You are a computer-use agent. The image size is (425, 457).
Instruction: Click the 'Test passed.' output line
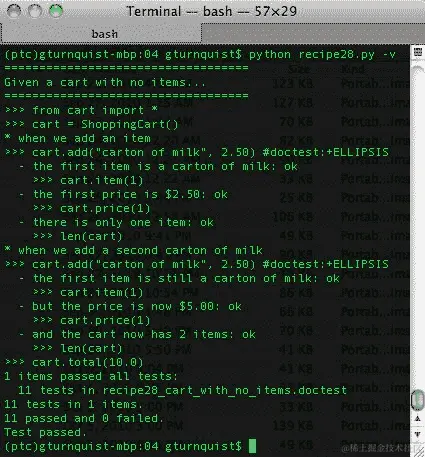[45, 432]
